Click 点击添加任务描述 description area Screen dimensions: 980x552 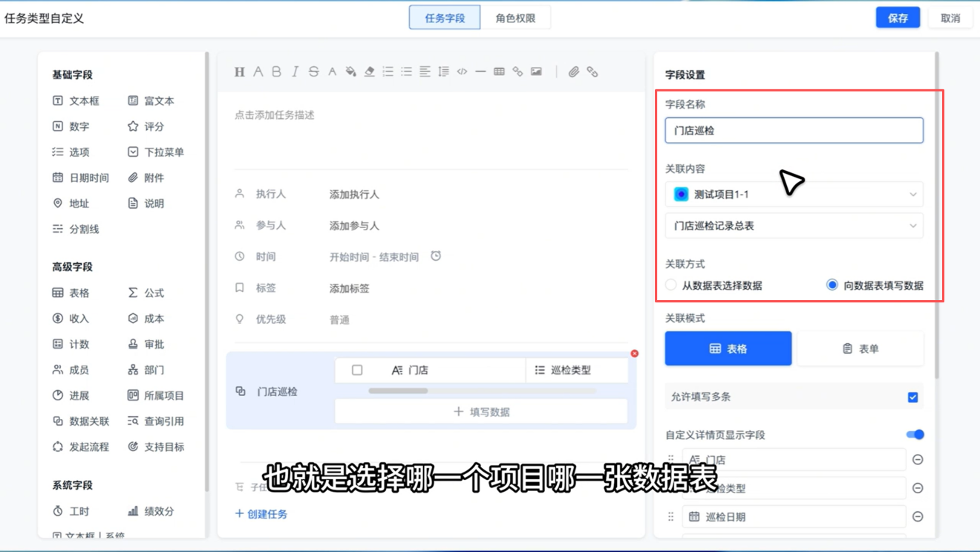pyautogui.click(x=275, y=115)
